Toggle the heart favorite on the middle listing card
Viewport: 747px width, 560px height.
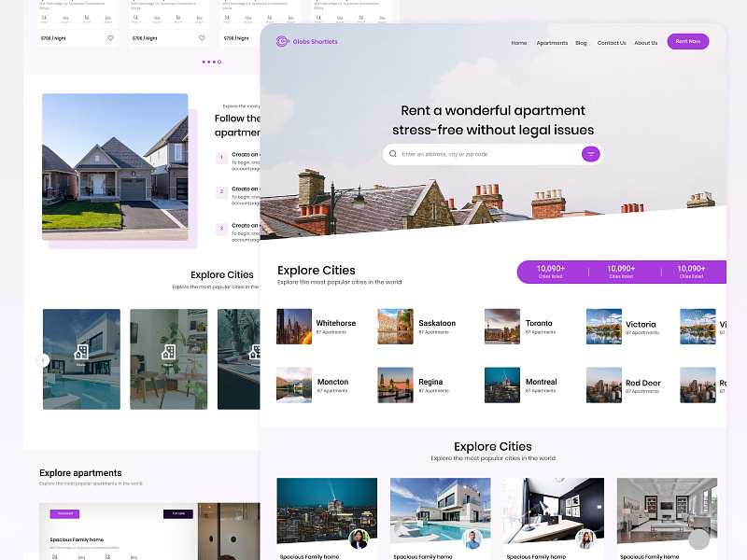click(x=202, y=38)
